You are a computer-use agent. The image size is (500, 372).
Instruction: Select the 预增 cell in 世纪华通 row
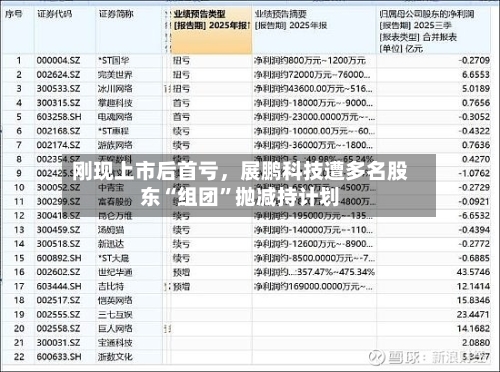181,272
